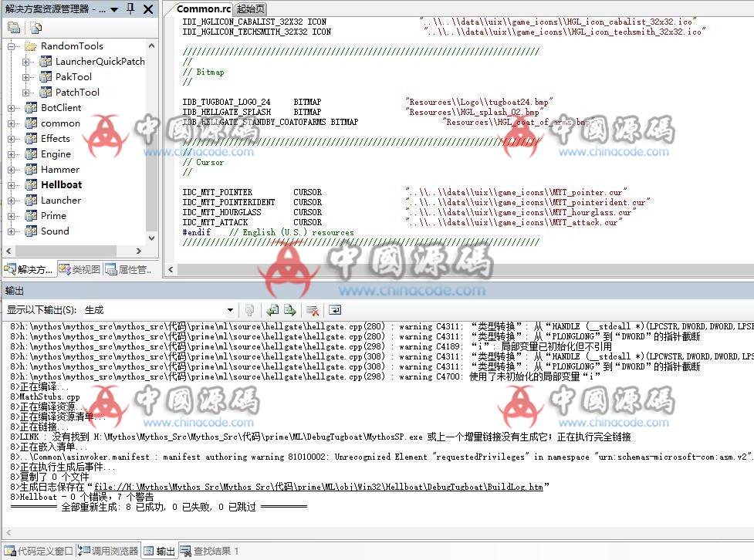
Task: Select the Launcher project in the tree
Action: click(x=61, y=201)
